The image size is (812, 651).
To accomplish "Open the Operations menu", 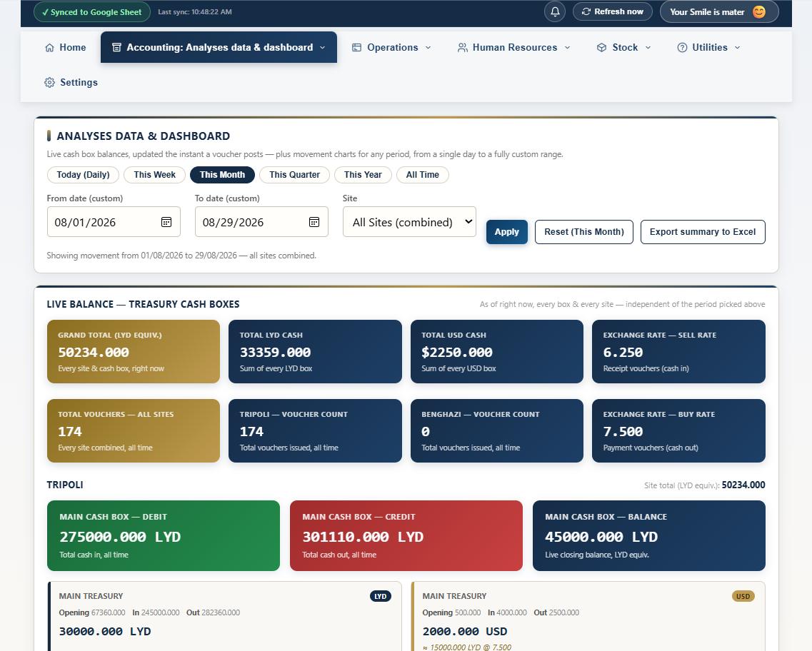I will point(391,48).
